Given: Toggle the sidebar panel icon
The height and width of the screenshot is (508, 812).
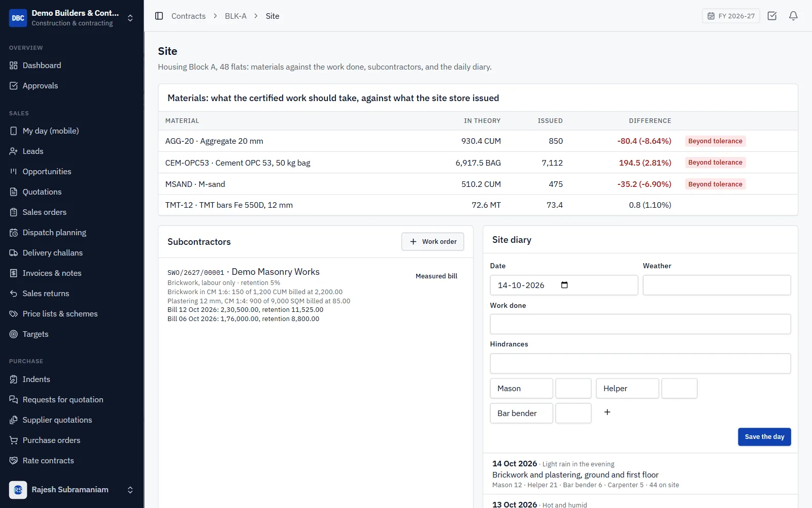Looking at the screenshot, I should 159,16.
